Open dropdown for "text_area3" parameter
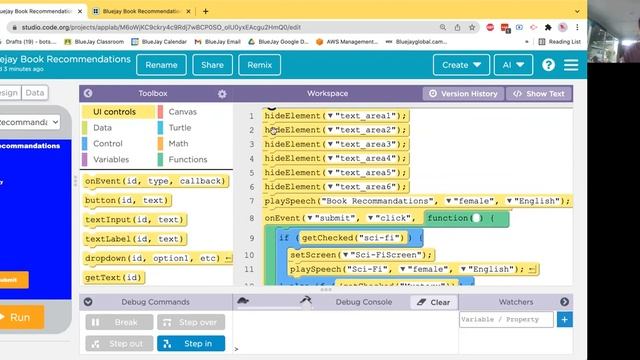640x360 pixels. click(330, 144)
